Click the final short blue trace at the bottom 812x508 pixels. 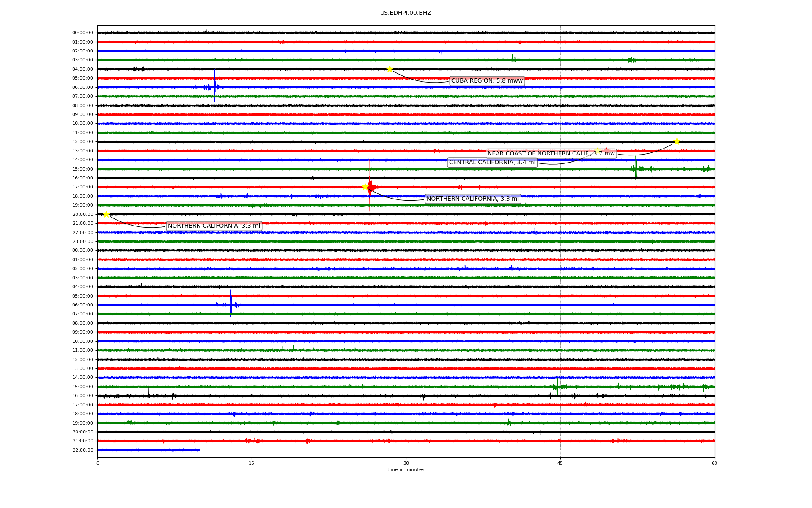pyautogui.click(x=148, y=450)
